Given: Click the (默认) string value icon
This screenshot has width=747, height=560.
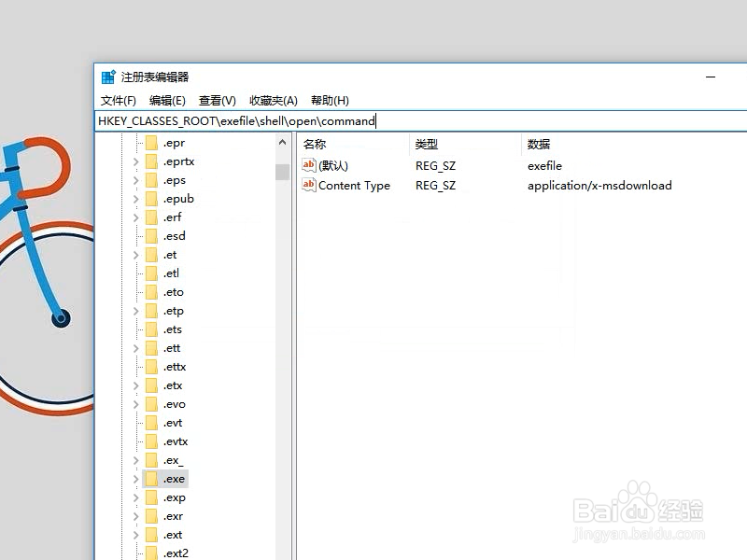Looking at the screenshot, I should [x=309, y=165].
